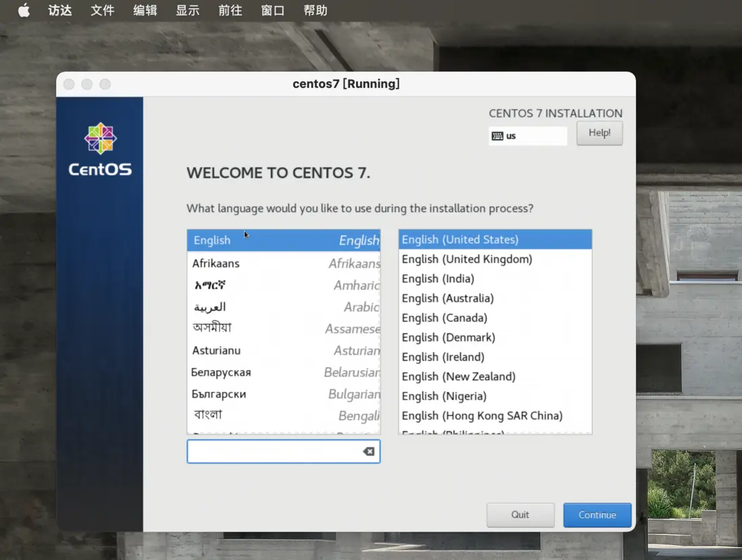Click the CentOS logo in sidebar

pyautogui.click(x=100, y=149)
